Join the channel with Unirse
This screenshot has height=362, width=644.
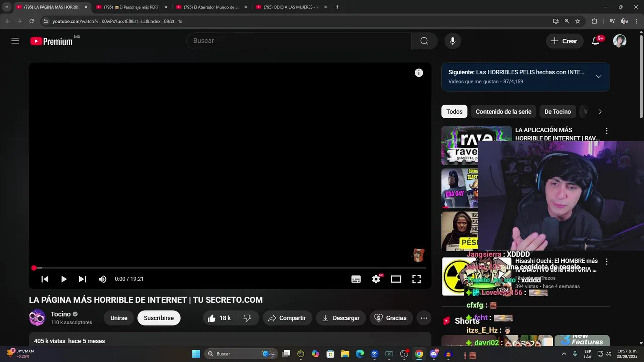pos(119,318)
